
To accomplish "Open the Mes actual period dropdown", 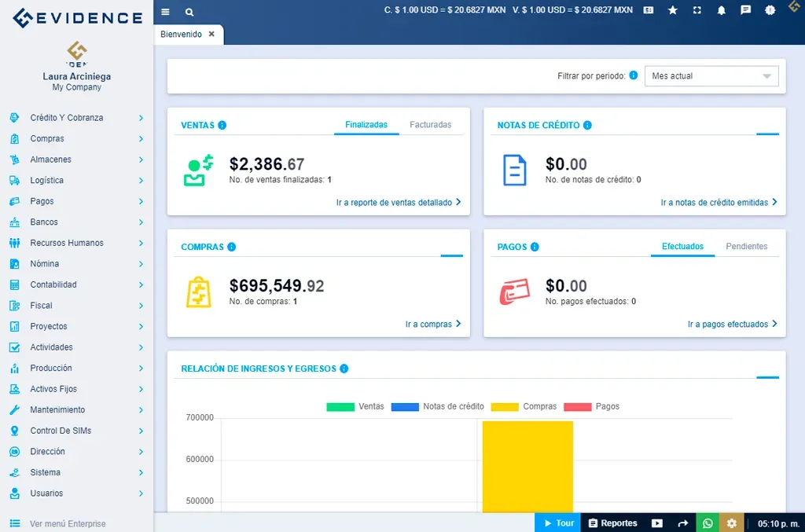I will (710, 75).
